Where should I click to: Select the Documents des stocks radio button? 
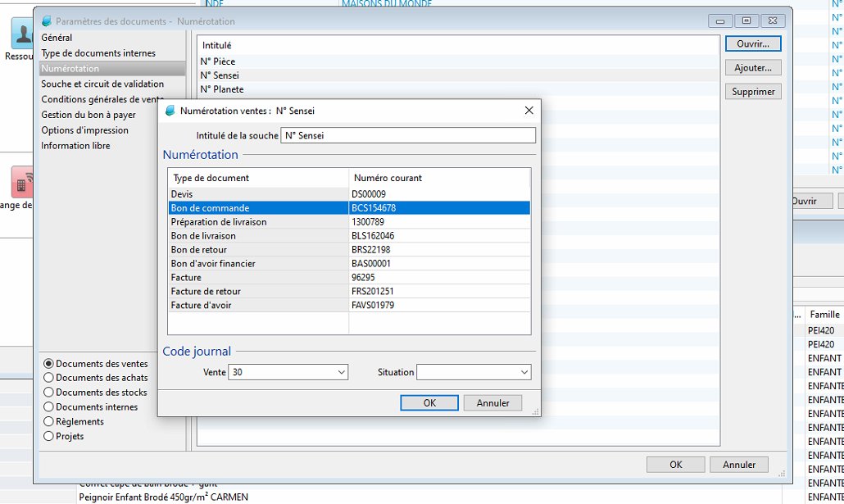(x=48, y=393)
